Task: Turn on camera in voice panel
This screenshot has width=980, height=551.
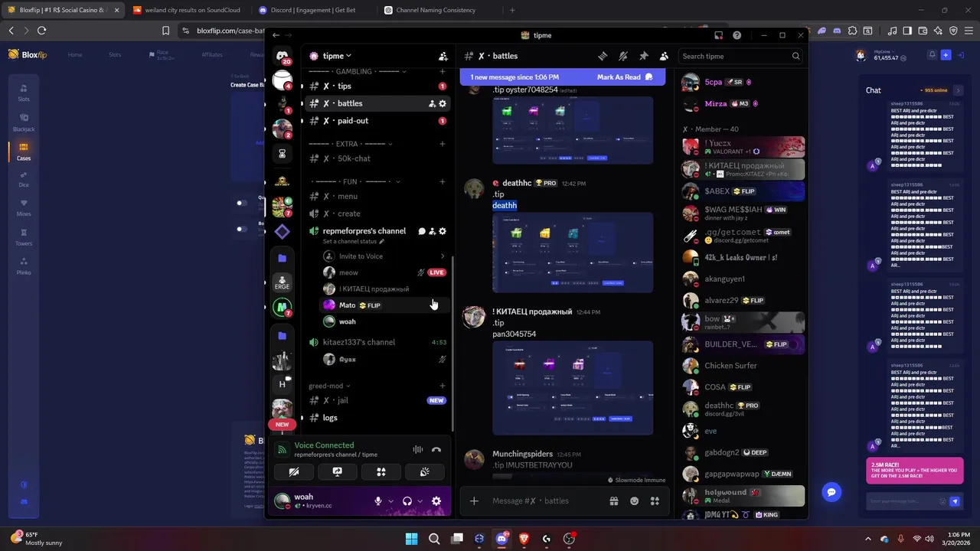Action: tap(293, 472)
